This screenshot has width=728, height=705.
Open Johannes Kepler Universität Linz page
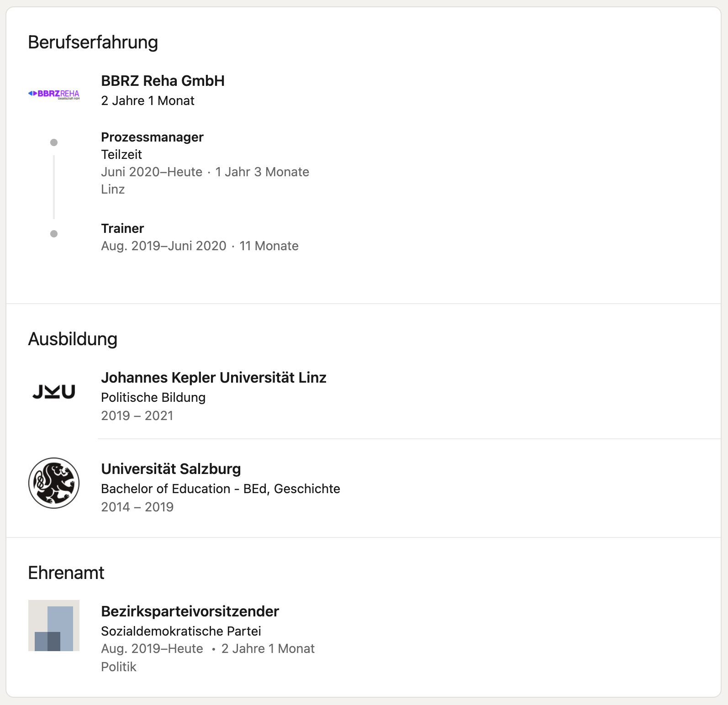(x=214, y=378)
